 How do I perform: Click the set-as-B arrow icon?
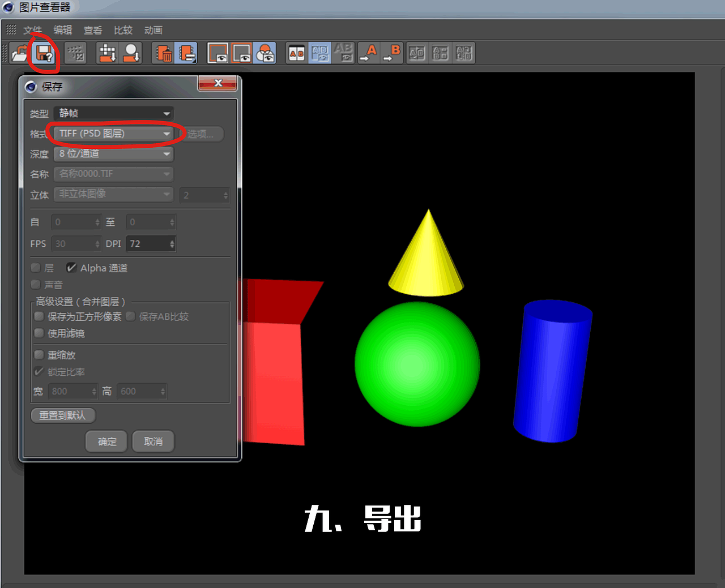pyautogui.click(x=392, y=53)
